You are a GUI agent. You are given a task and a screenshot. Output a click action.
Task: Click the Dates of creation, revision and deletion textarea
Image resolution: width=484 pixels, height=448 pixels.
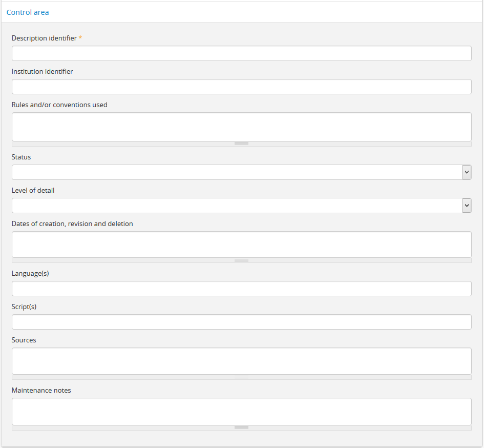(241, 245)
